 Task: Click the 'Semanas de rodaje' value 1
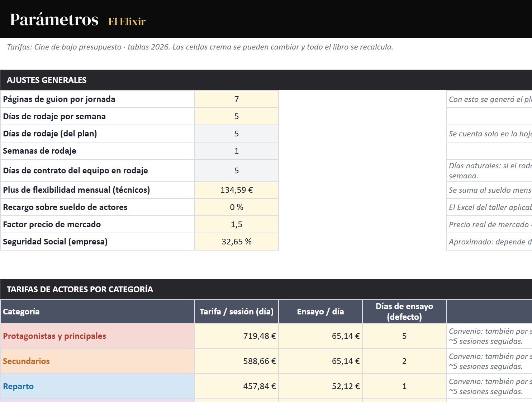(x=237, y=151)
